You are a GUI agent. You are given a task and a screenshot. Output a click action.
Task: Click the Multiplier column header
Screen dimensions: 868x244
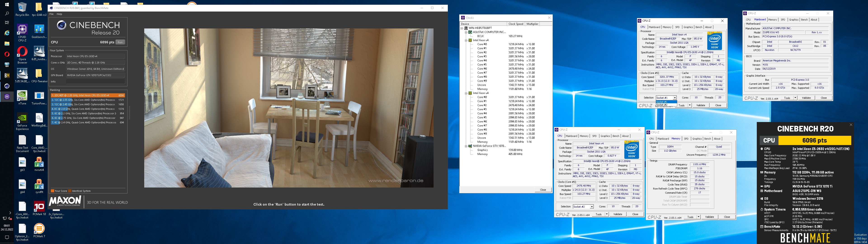point(532,24)
